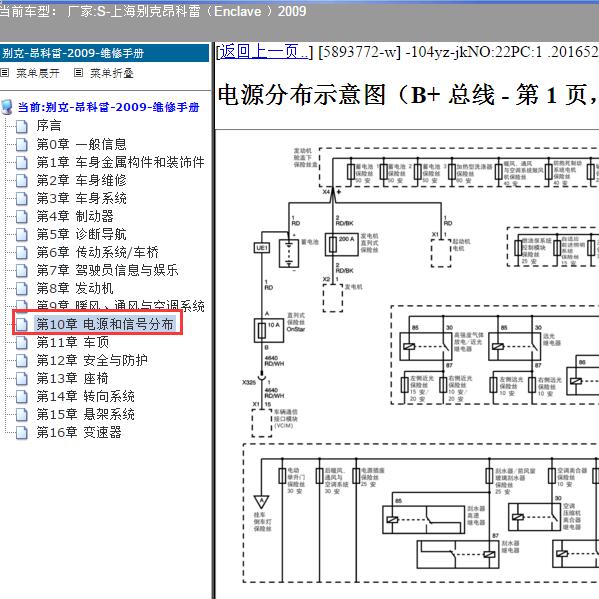Click the 200 A fuse in diagram
The height and width of the screenshot is (599, 599).
coord(342,244)
